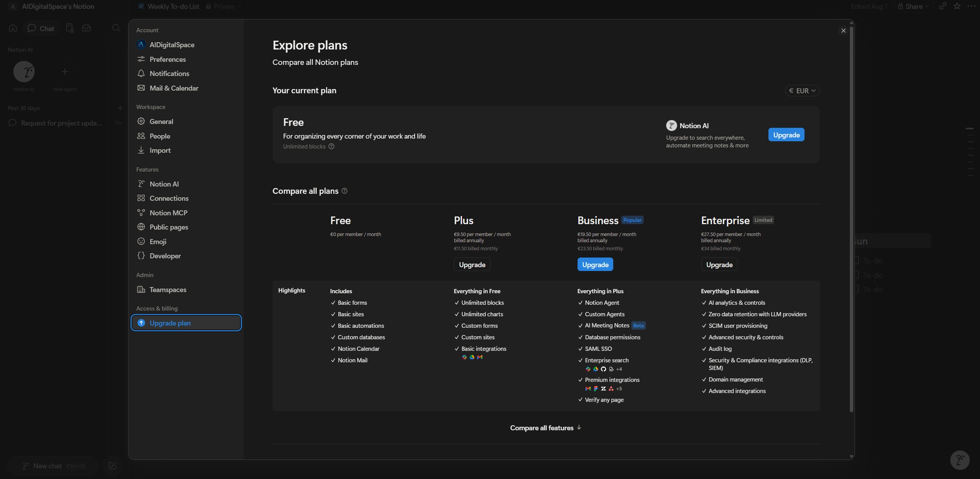Click favorite star icon in top bar
The height and width of the screenshot is (479, 980).
pos(957,6)
